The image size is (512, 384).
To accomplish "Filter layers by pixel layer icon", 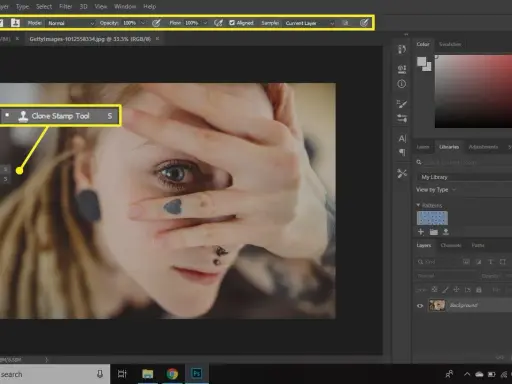I will coord(466,262).
